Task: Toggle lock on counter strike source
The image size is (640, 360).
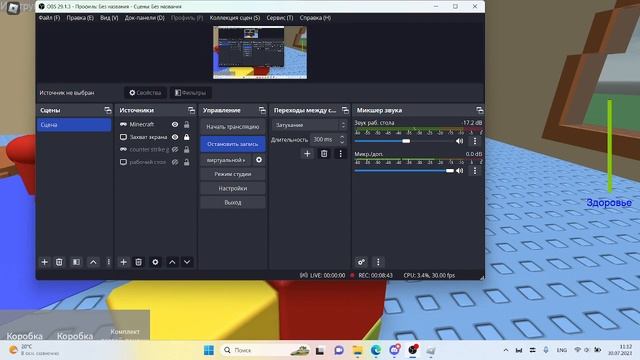Action: (187, 150)
